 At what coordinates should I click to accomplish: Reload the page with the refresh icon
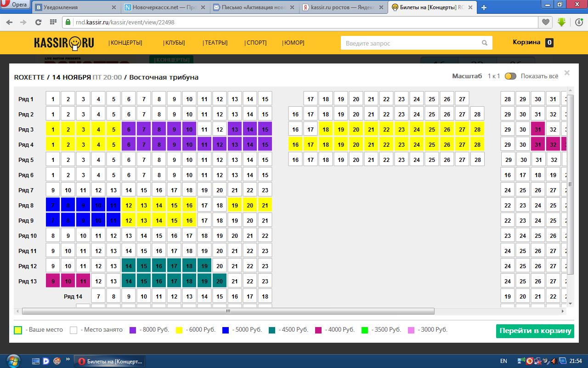coord(39,22)
